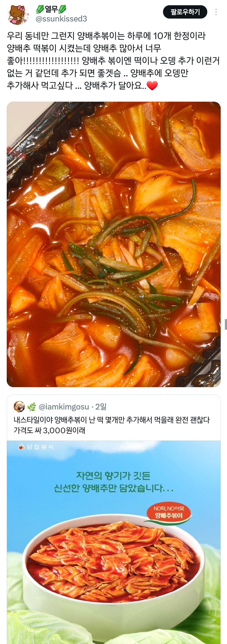Open the Hello Kitty profile avatar

[x=17, y=14]
